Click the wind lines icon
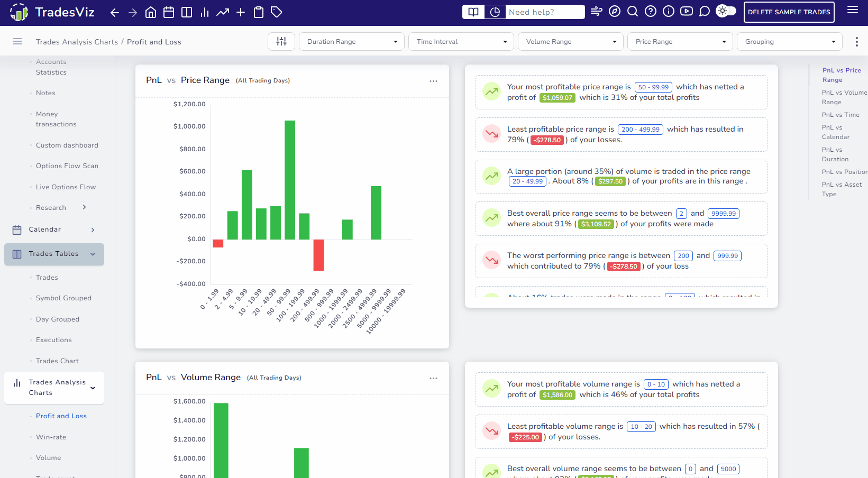The height and width of the screenshot is (478, 868). tap(597, 12)
